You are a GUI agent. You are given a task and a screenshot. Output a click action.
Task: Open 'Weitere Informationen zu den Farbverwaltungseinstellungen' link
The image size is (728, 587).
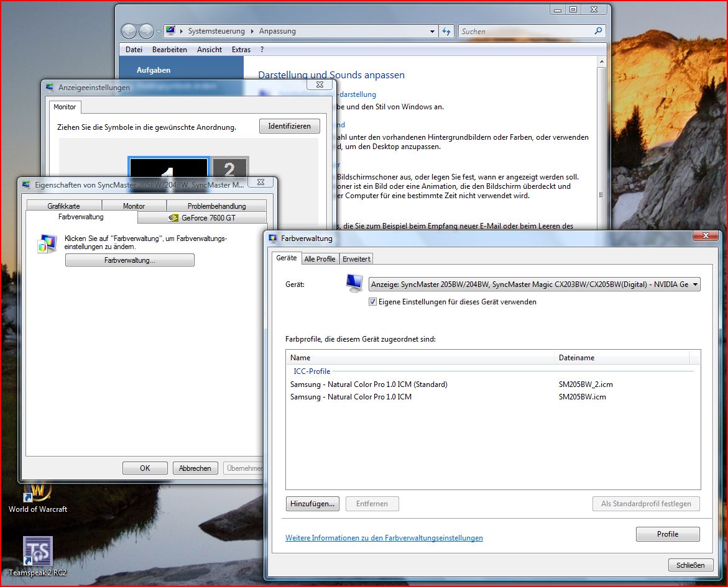point(384,538)
